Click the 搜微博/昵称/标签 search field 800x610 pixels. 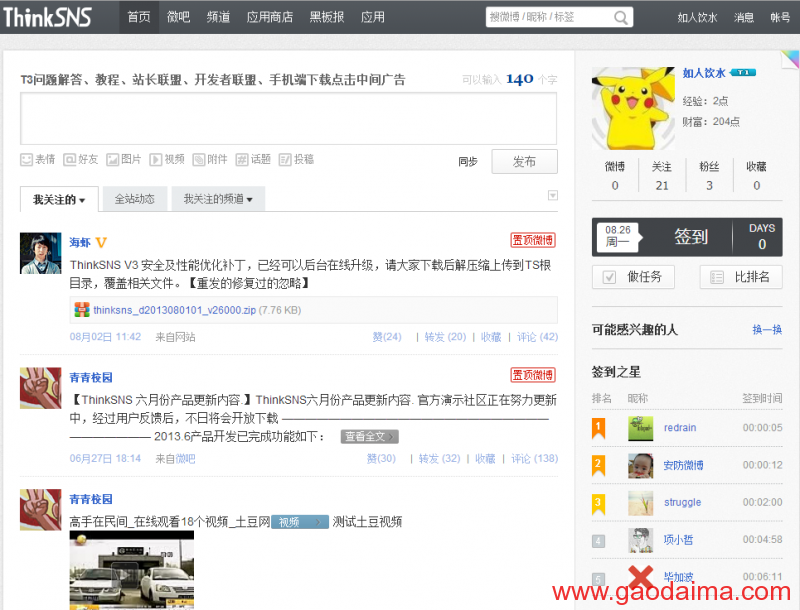549,17
